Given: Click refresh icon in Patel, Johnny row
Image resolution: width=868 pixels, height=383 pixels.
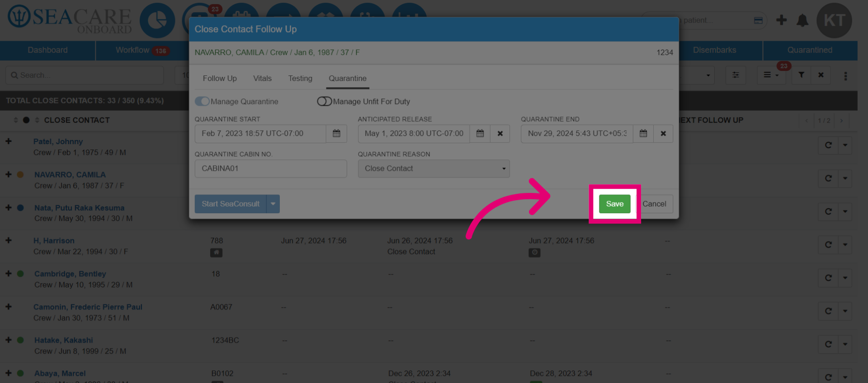Looking at the screenshot, I should (x=828, y=145).
